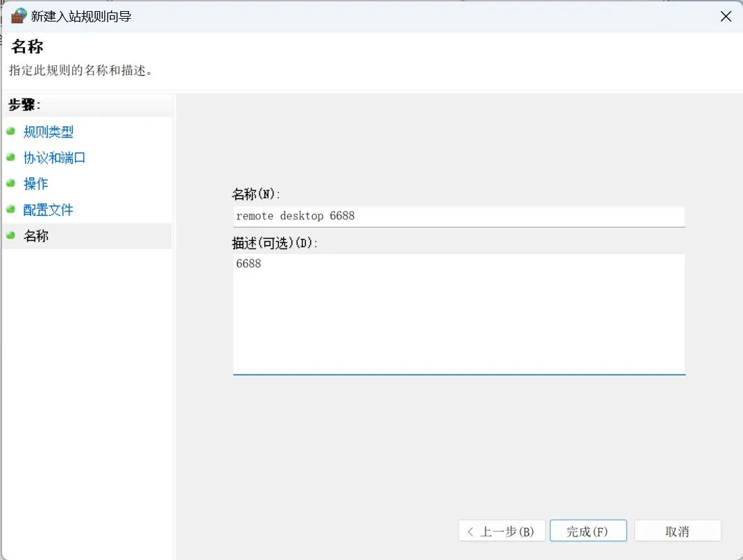Go to the 协议和端口 step
Screen dimensions: 743x560
point(55,158)
